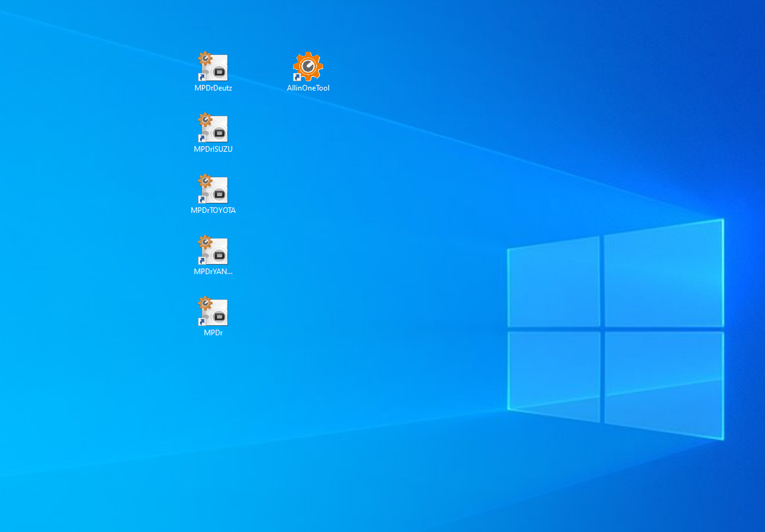Click the MPDrISUZU text label
This screenshot has width=765, height=532.
pos(213,149)
